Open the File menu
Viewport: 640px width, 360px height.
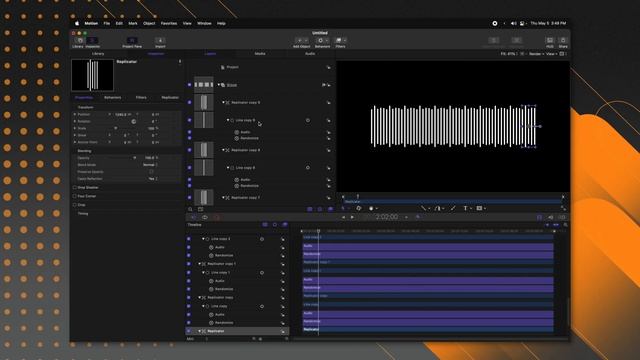pos(107,24)
